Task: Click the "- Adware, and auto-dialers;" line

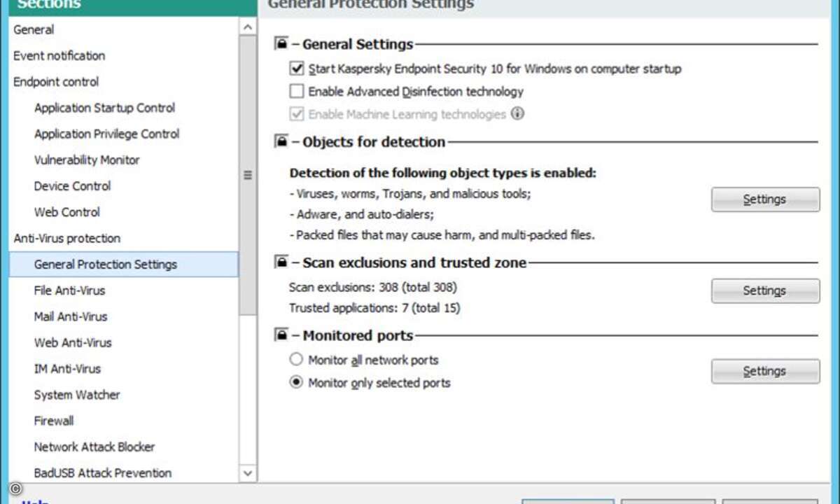Action: [x=361, y=214]
